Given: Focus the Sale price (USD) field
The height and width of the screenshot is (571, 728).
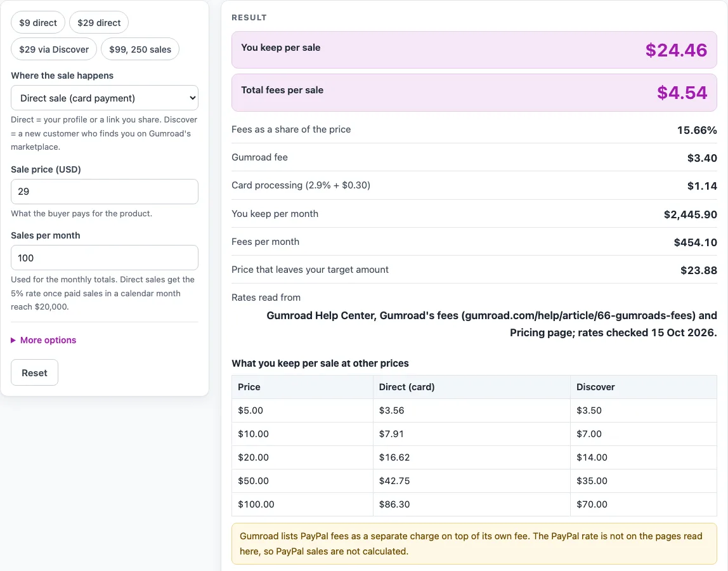Looking at the screenshot, I should click(105, 192).
